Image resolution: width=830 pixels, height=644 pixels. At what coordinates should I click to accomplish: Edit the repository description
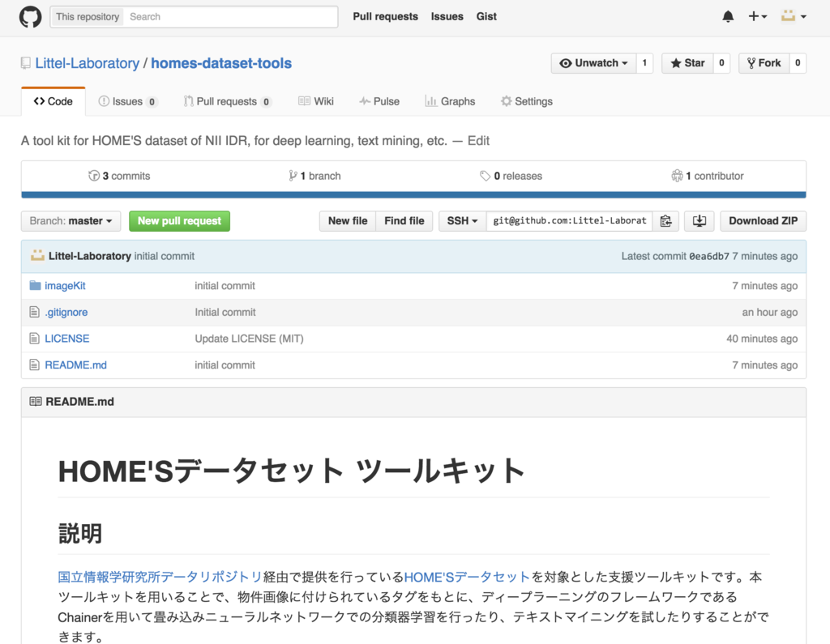pyautogui.click(x=478, y=141)
